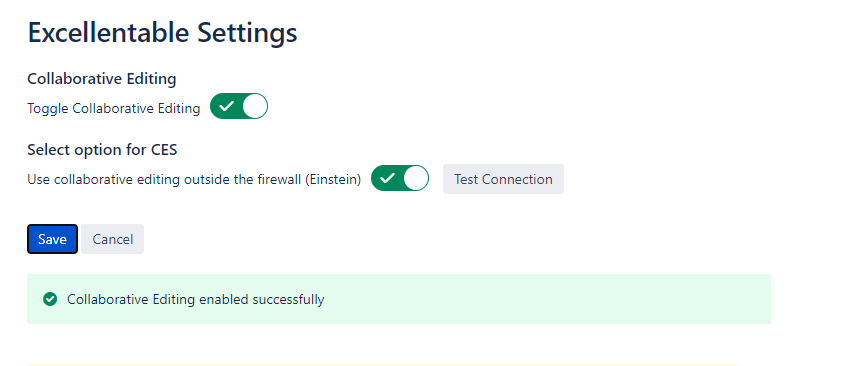This screenshot has height=366, width=843.
Task: Click the white knob of Einstein switch
Action: [416, 178]
